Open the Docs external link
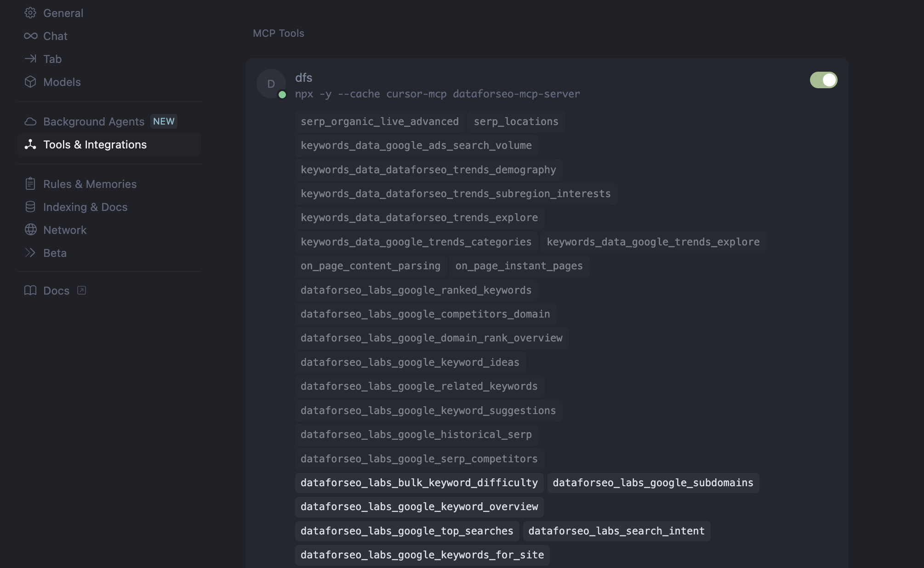The image size is (924, 568). coord(109,290)
